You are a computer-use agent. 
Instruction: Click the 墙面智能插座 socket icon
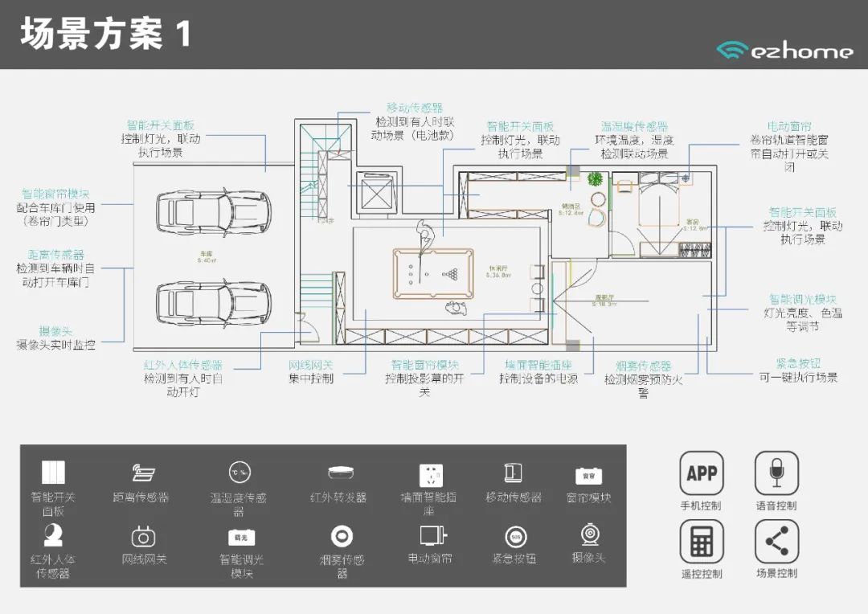click(431, 474)
